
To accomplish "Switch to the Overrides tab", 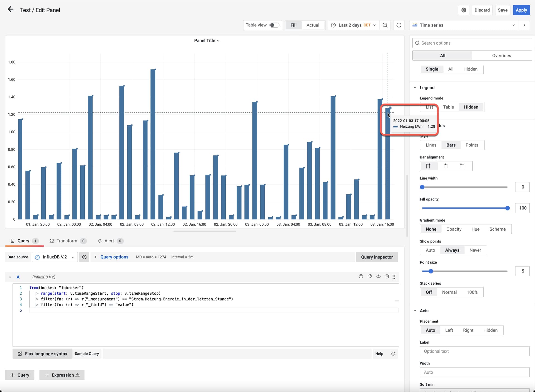I will point(501,55).
